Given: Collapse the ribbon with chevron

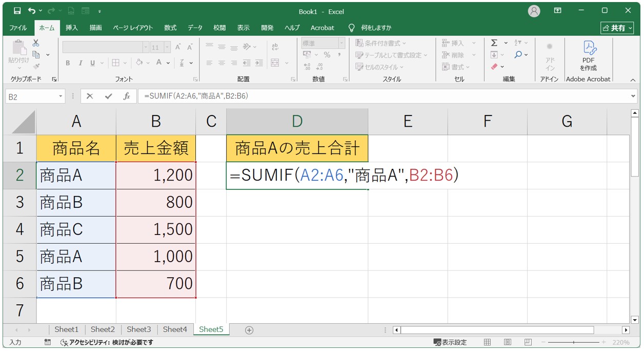Looking at the screenshot, I should coord(632,80).
